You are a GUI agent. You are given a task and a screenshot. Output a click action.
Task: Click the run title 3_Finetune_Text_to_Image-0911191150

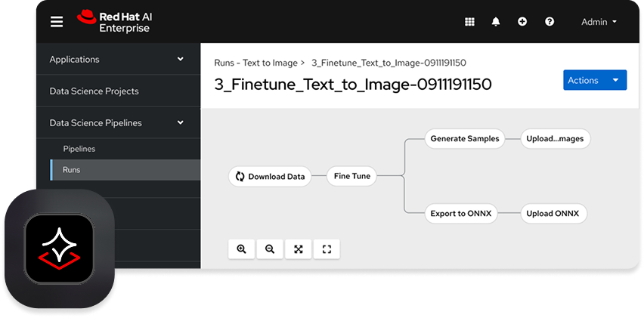click(353, 85)
